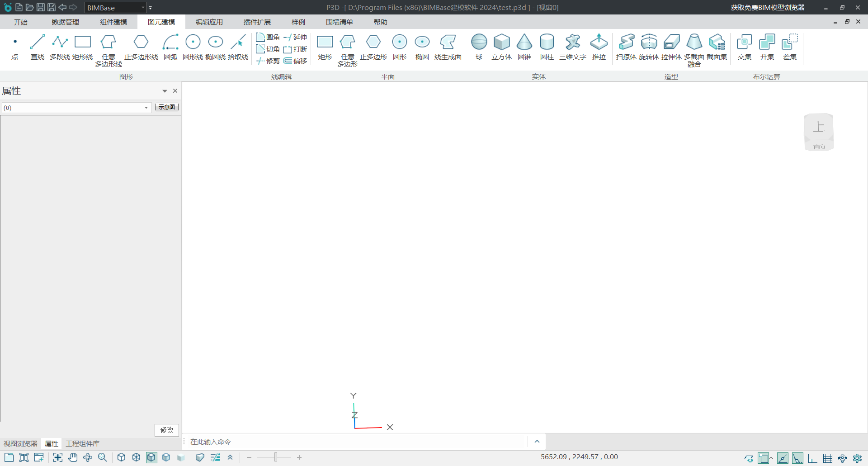Click the zoom slider handle in bottom toolbar
Image resolution: width=868 pixels, height=466 pixels.
coord(275,457)
